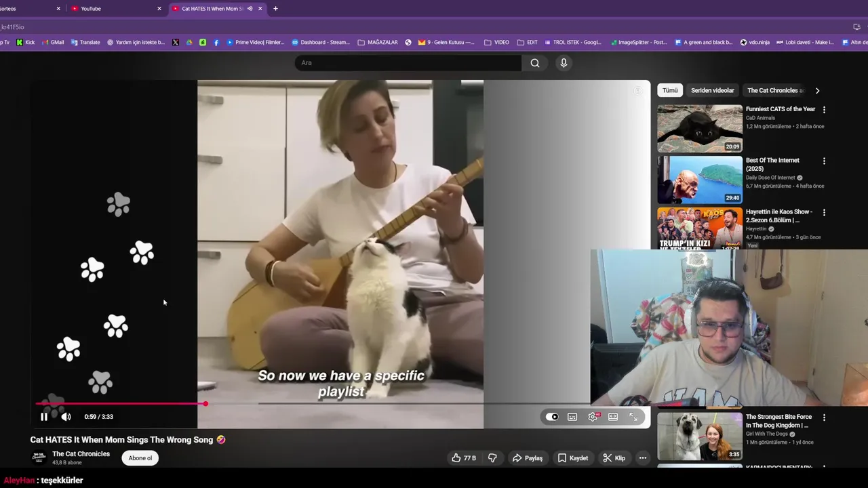This screenshot has width=868, height=488.
Task: Create a clip with the Klip button
Action: 614,458
